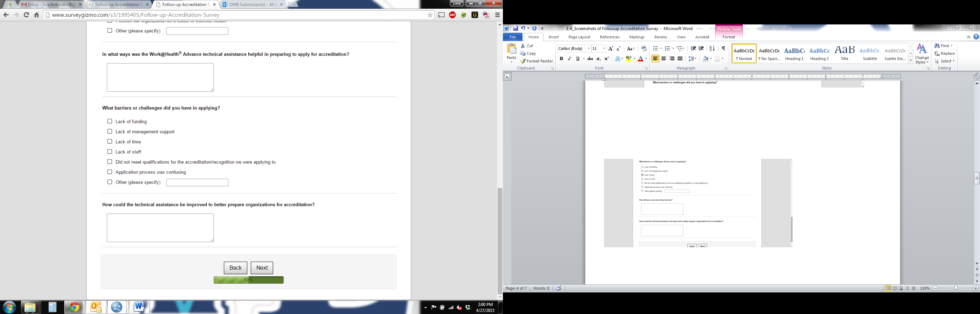Screen dimensions: 980x314
Task: Open the Calibri (Body) font name dropdown
Action: (588, 48)
